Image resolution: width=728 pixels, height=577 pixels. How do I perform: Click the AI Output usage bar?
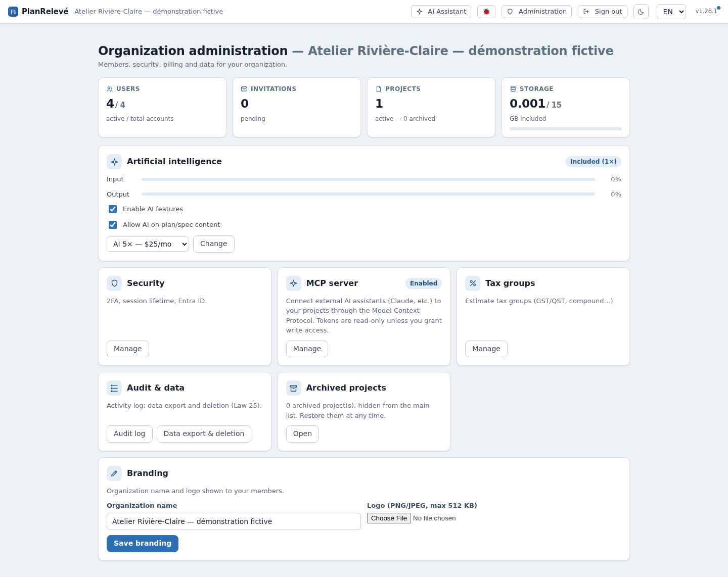(368, 195)
